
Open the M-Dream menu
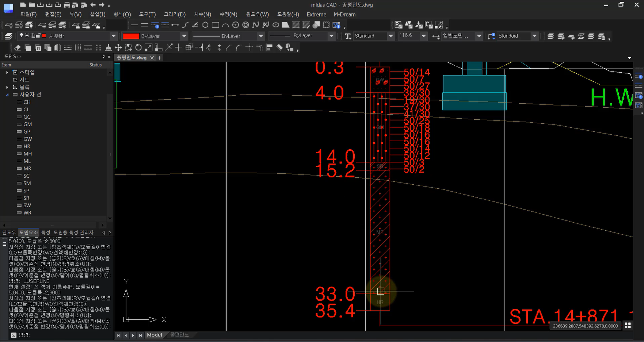pos(344,15)
